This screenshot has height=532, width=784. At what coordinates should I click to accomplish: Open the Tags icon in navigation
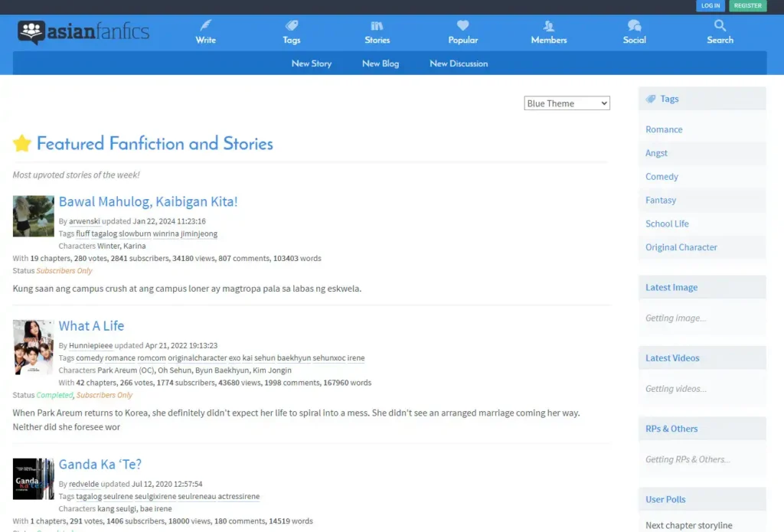292,25
